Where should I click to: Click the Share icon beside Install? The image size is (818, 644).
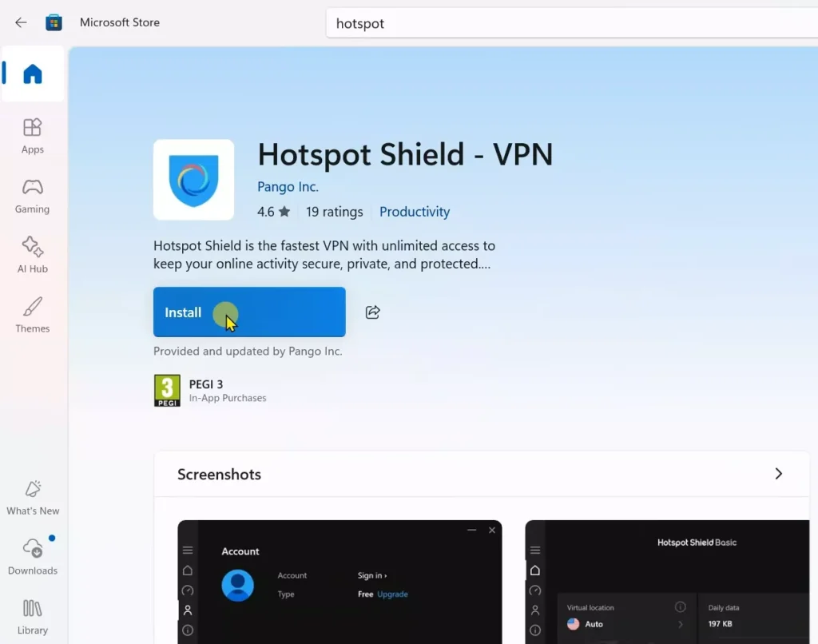[x=372, y=312]
